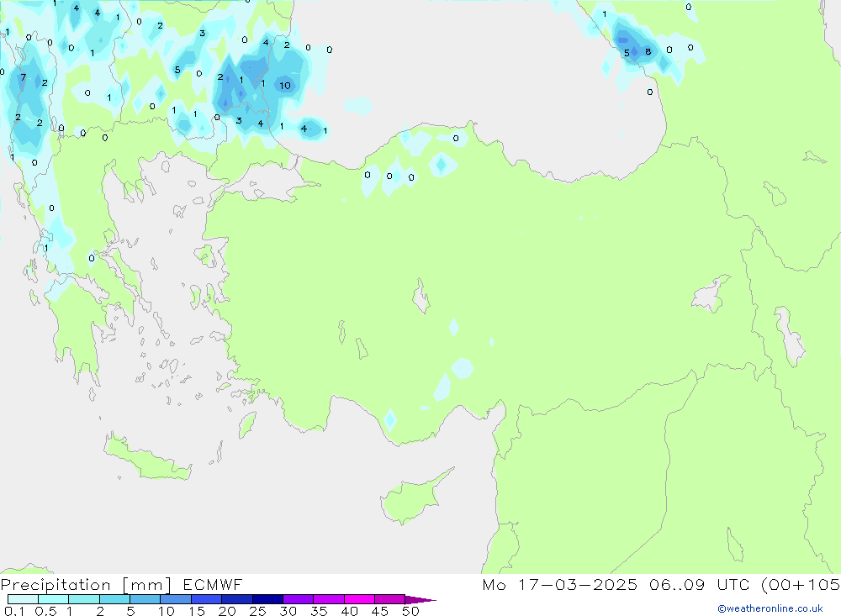Click the above-50 purple arrow at legend end
841x616 pixels.
point(420,600)
